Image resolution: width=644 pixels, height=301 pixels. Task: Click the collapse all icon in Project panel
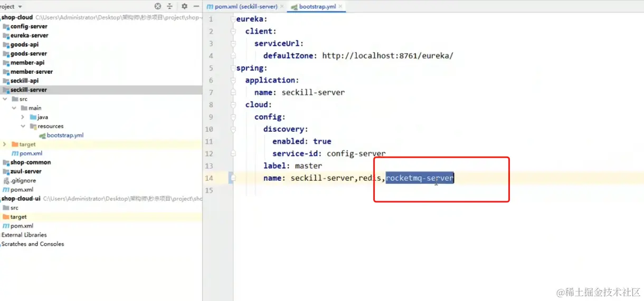[169, 6]
